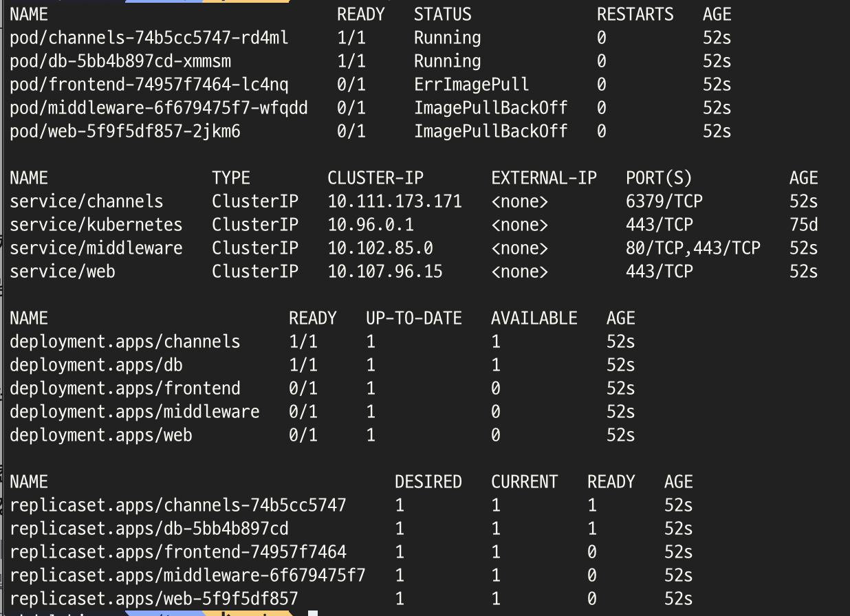The height and width of the screenshot is (616, 850).
Task: Select replicaset.apps/db-5bb4b897cd entry
Action: pyautogui.click(x=149, y=529)
